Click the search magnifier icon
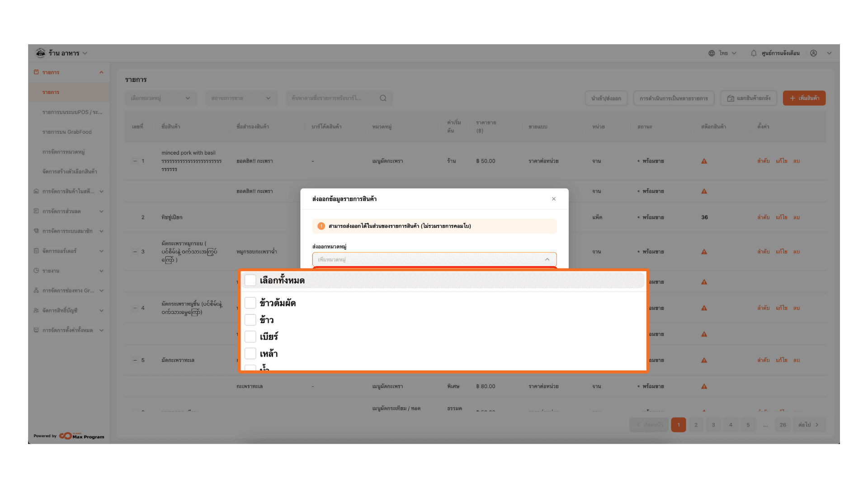868x488 pixels. click(x=383, y=98)
